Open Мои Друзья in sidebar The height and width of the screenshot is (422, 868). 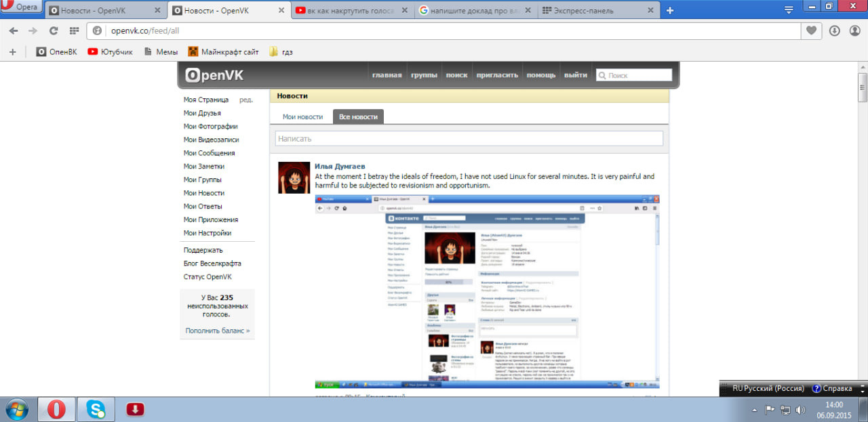click(202, 113)
